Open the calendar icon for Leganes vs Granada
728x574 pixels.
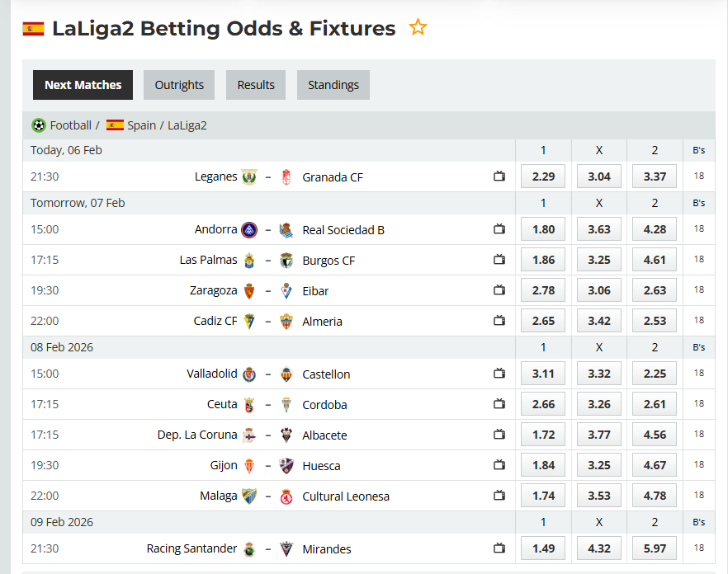[x=499, y=176]
